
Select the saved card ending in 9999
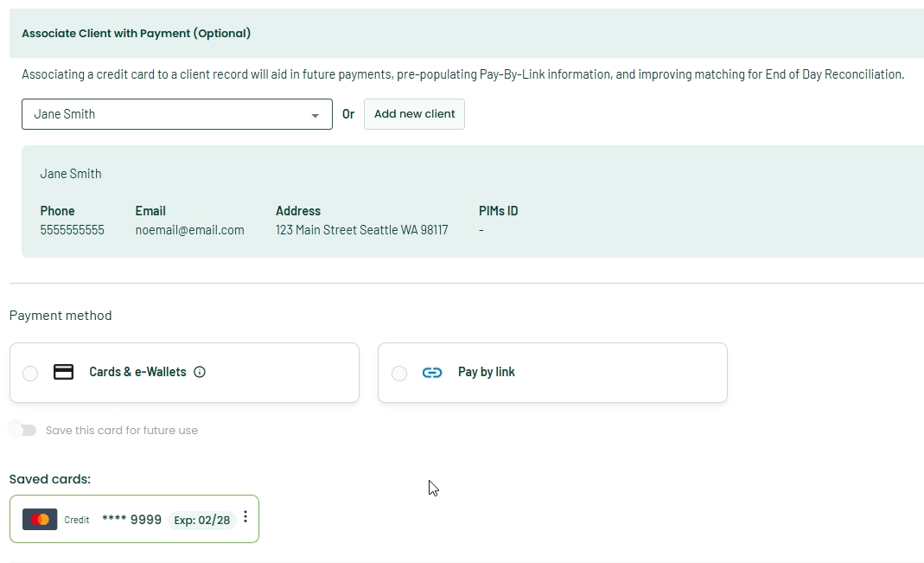click(x=134, y=519)
